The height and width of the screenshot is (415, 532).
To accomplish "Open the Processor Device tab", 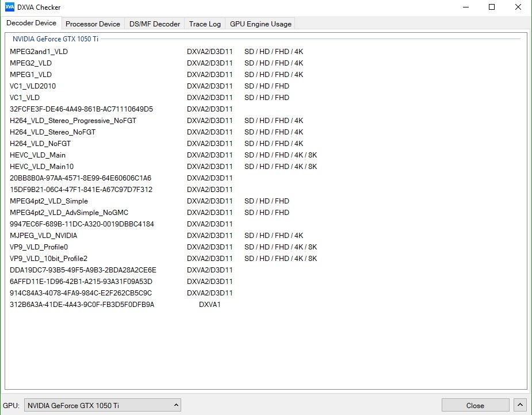I will 93,24.
